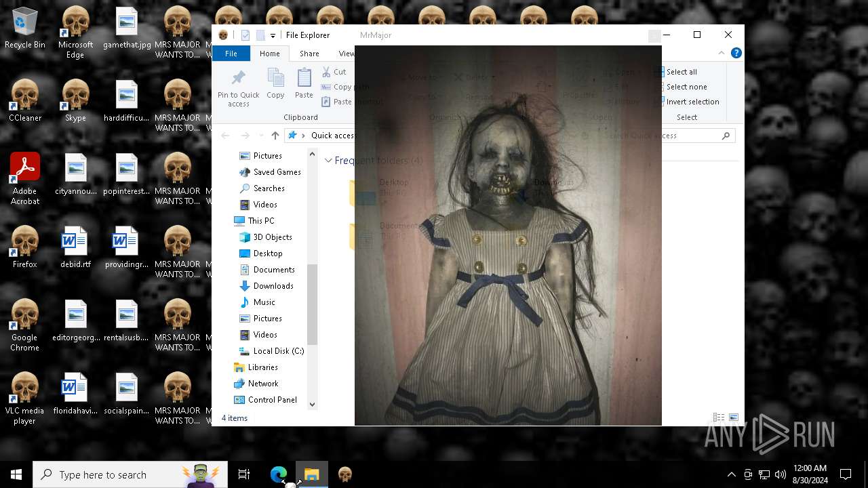This screenshot has width=868, height=488.
Task: Switch to the View ribbon tab
Action: 346,54
